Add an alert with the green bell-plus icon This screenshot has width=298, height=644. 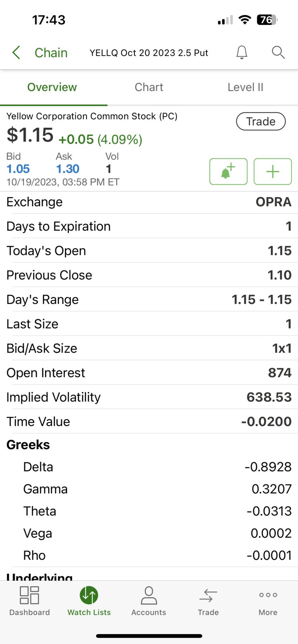pos(228,172)
